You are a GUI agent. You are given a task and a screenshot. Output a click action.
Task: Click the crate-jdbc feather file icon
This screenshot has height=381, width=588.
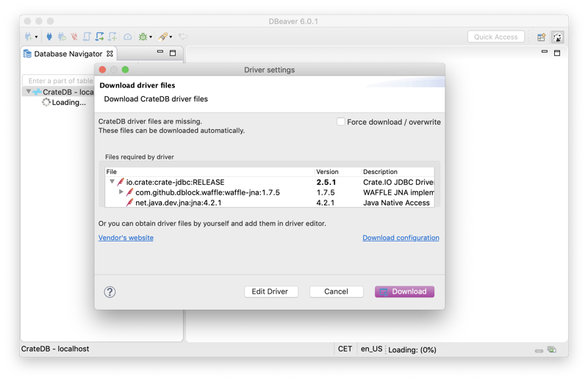[121, 182]
